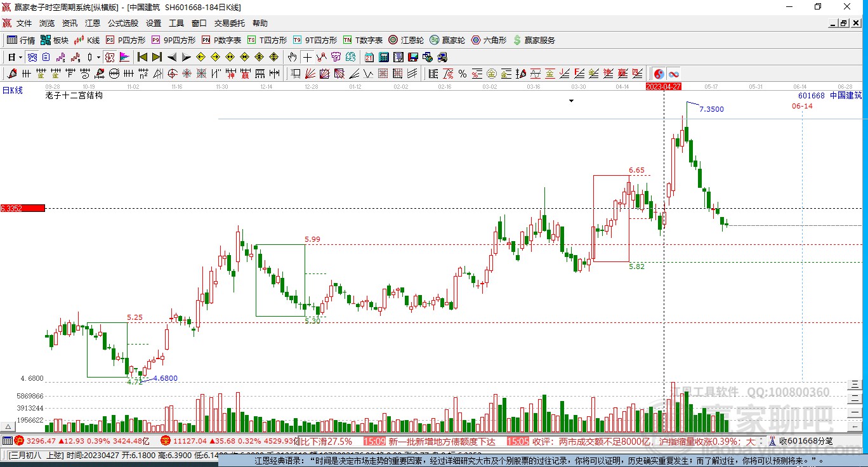868x467 pixels.
Task: Open the 窗口 menu
Action: tap(199, 23)
